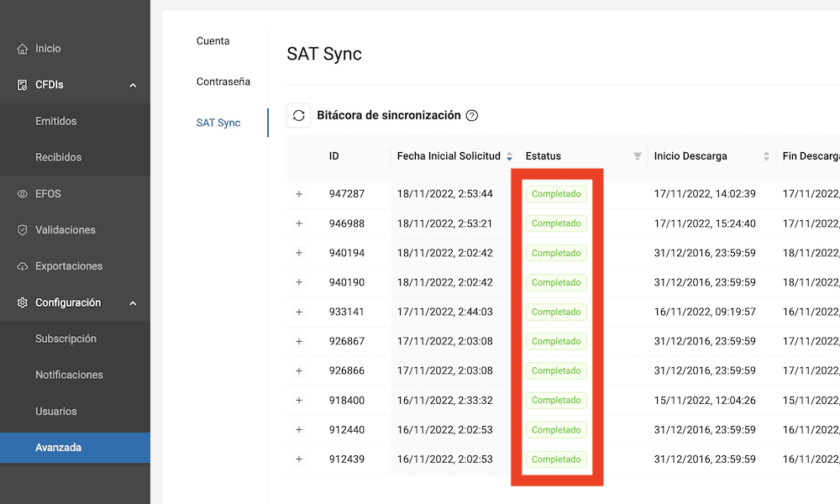Click the Validaciones shield icon
Image resolution: width=840 pixels, height=504 pixels.
pyautogui.click(x=23, y=230)
